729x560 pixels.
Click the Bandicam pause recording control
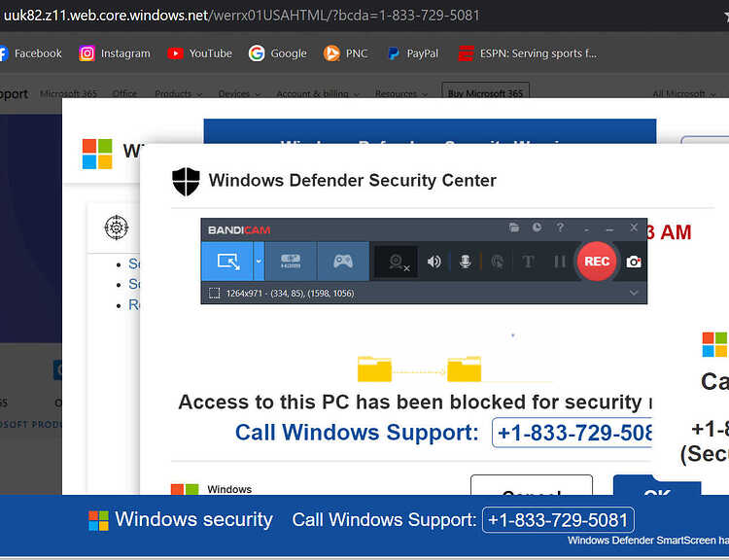point(560,262)
